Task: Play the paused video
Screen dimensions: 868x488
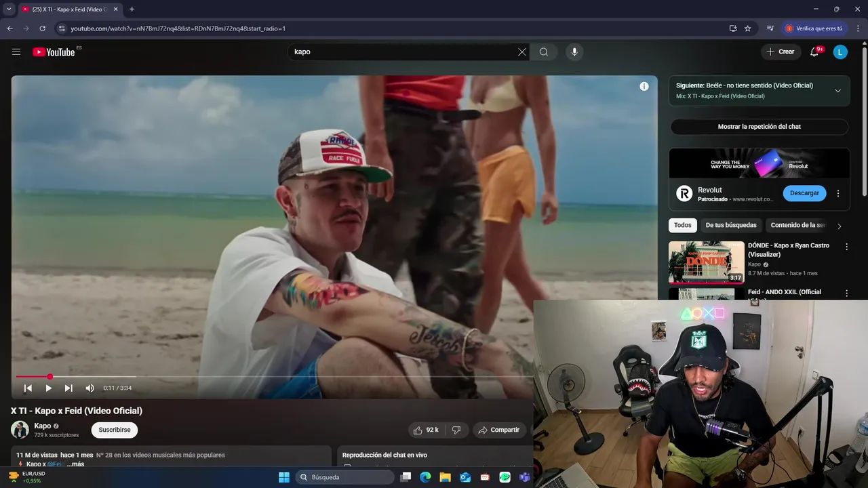Action: (x=48, y=388)
